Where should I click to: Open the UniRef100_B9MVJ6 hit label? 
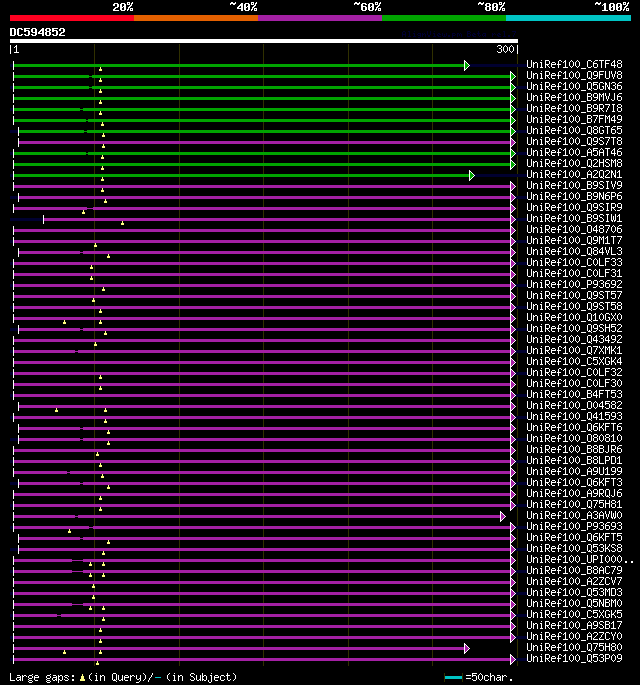tap(574, 97)
